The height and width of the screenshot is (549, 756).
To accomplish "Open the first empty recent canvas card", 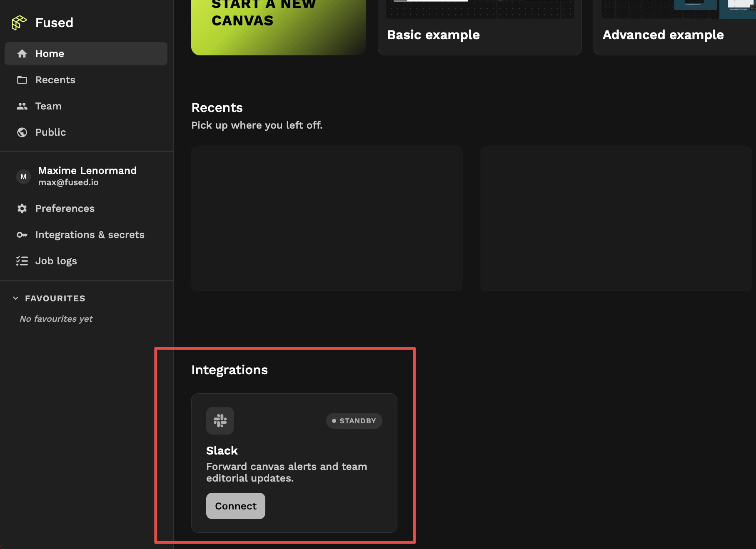I will 327,218.
